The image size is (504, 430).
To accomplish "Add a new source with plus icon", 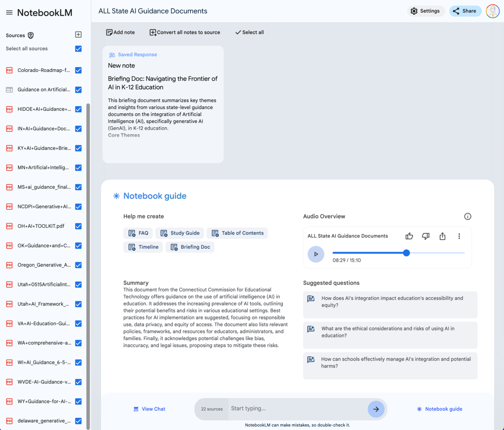I will coord(78,35).
